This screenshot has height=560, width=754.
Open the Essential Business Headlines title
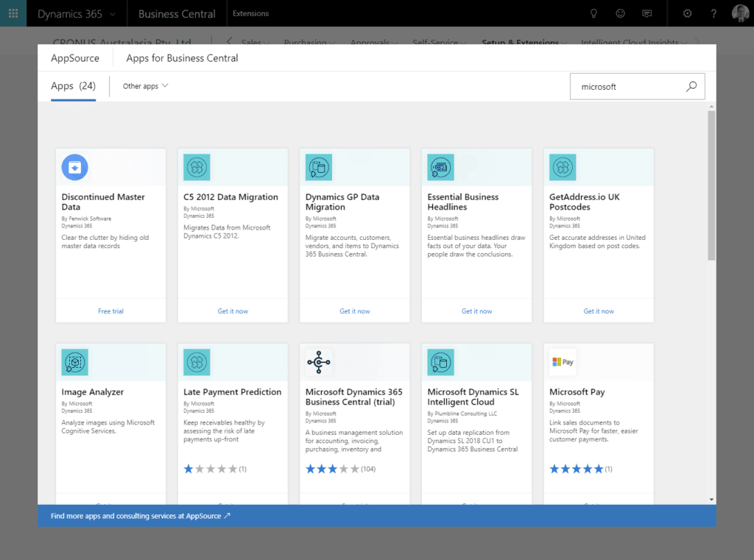coord(462,202)
